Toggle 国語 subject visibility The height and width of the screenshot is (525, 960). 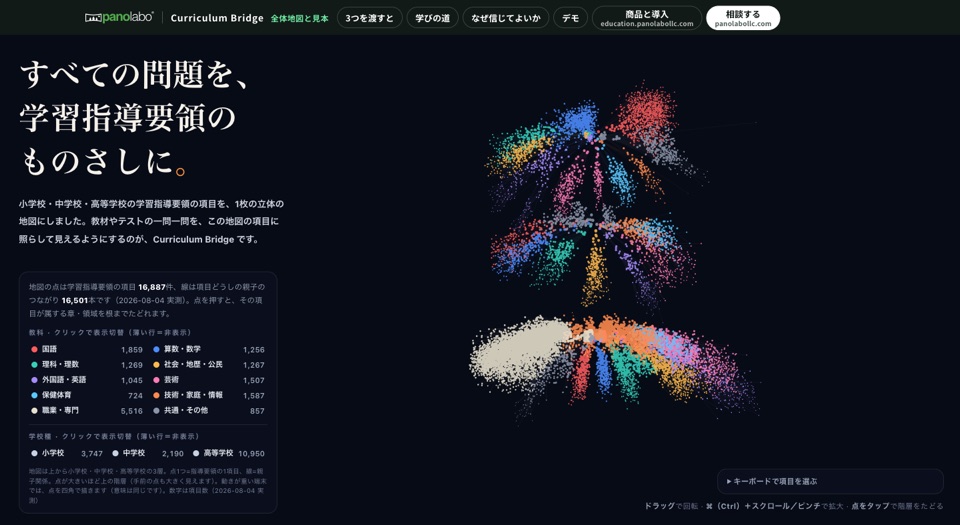86,349
